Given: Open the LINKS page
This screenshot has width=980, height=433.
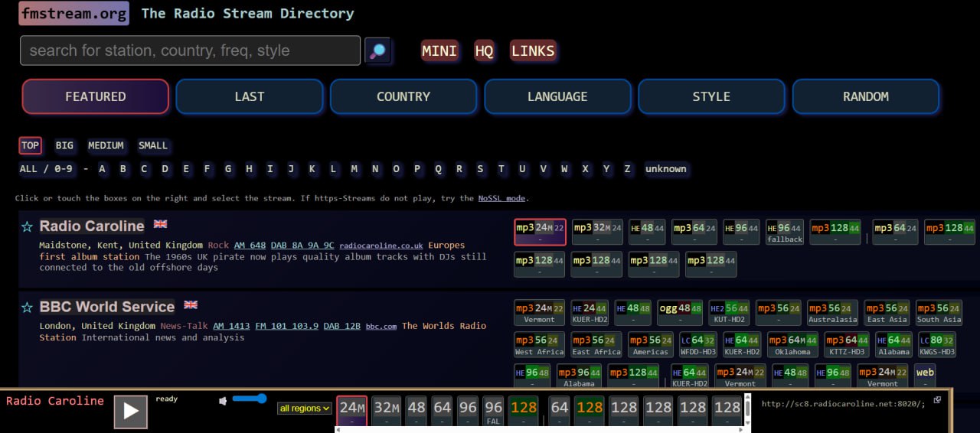Looking at the screenshot, I should click(x=533, y=51).
